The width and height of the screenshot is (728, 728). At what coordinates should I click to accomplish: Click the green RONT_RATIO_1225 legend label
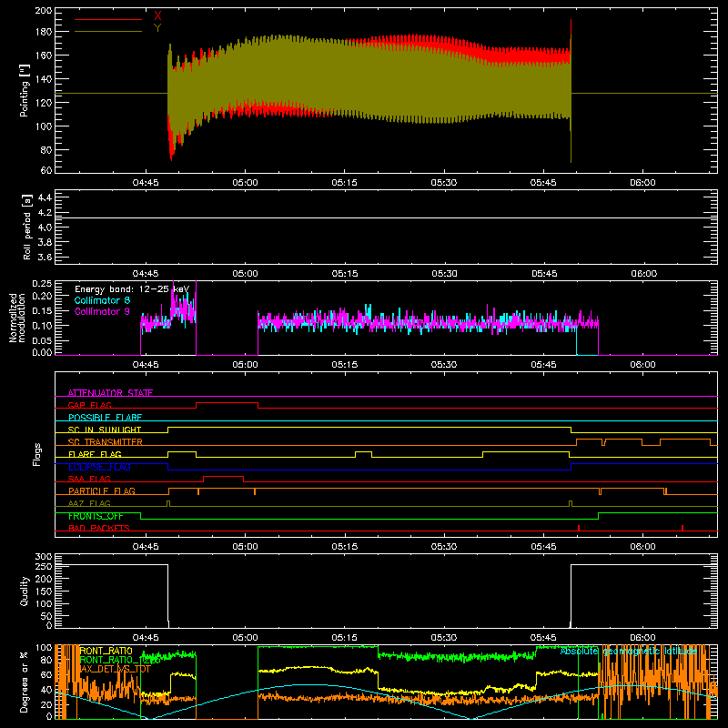pos(120,660)
